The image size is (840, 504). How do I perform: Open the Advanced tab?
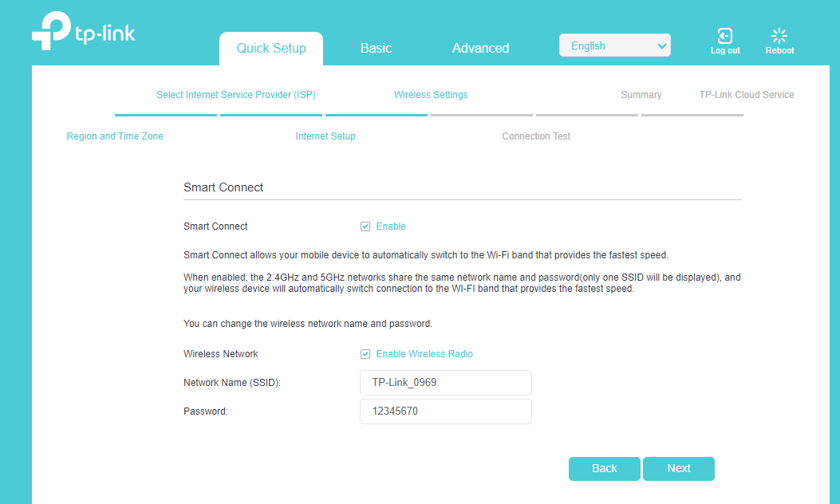tap(480, 48)
